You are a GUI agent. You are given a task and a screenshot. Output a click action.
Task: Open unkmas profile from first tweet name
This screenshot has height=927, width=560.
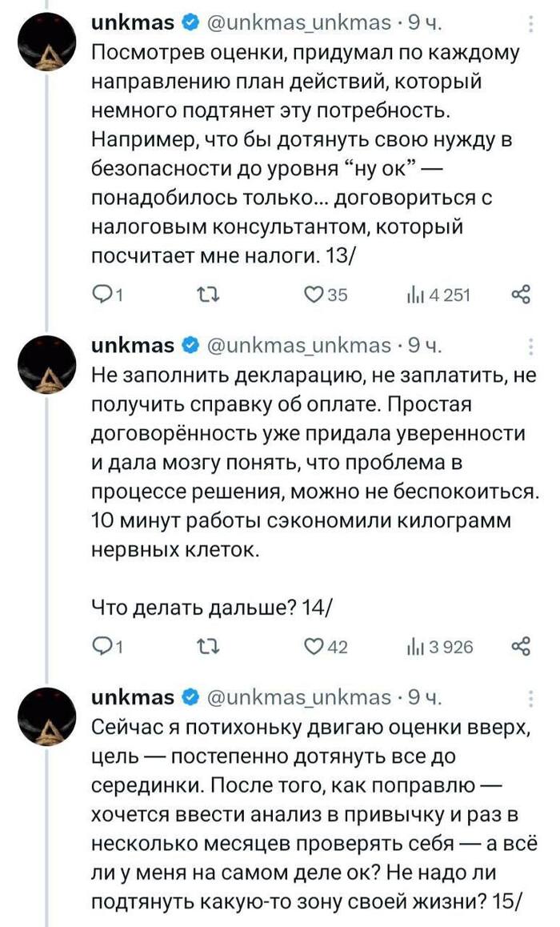(133, 23)
